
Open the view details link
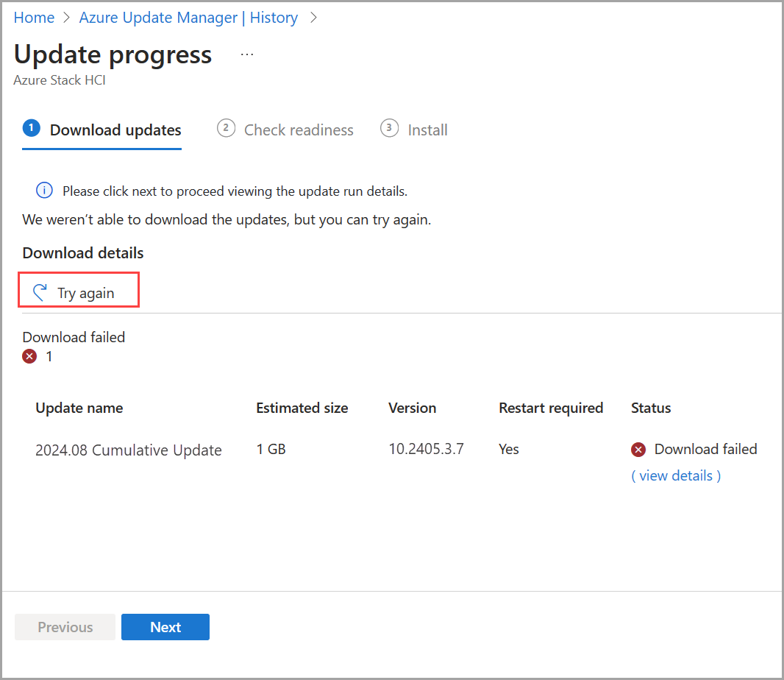click(676, 476)
